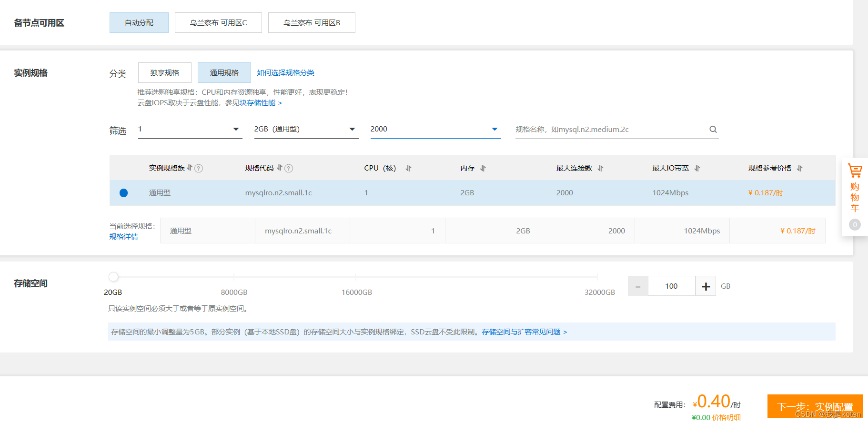Show help tooltip for 实例规格族
The image size is (868, 423).
(199, 168)
